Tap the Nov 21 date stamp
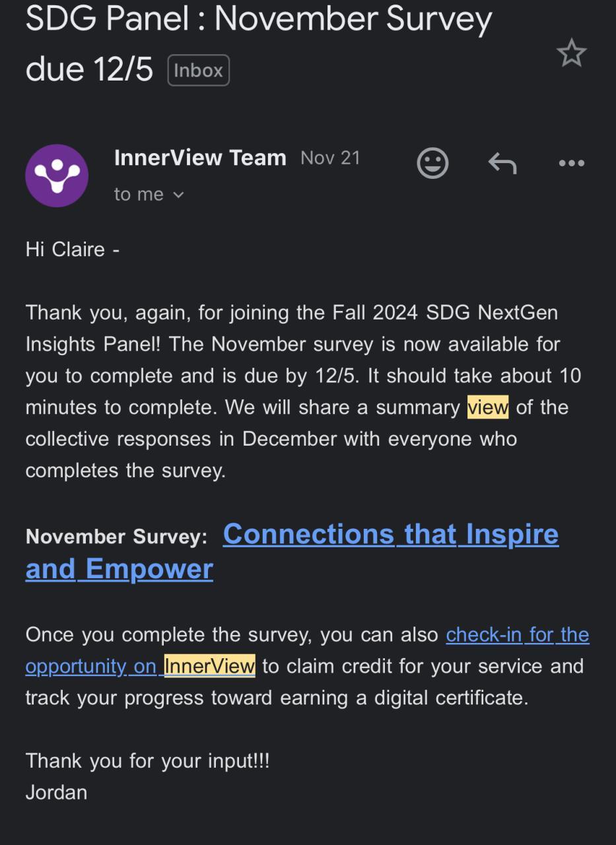Screen dimensions: 616x845 (330, 158)
